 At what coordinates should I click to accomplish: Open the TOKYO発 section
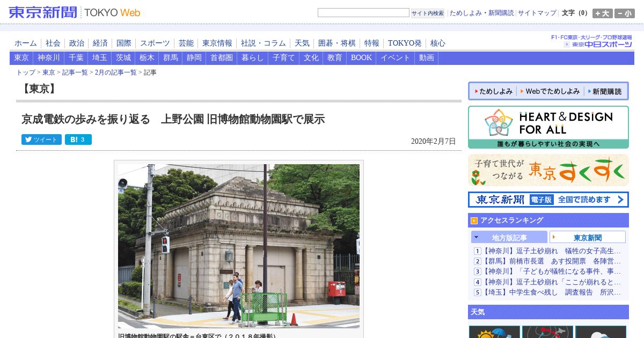point(405,43)
